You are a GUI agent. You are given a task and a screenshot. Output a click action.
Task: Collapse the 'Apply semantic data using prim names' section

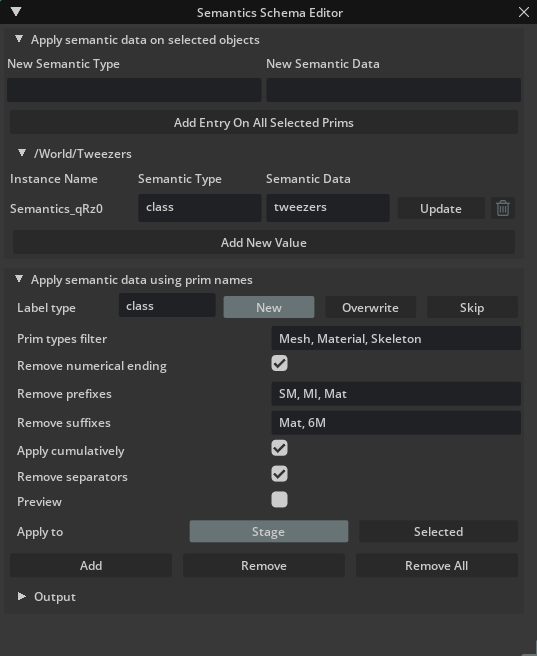coord(19,279)
